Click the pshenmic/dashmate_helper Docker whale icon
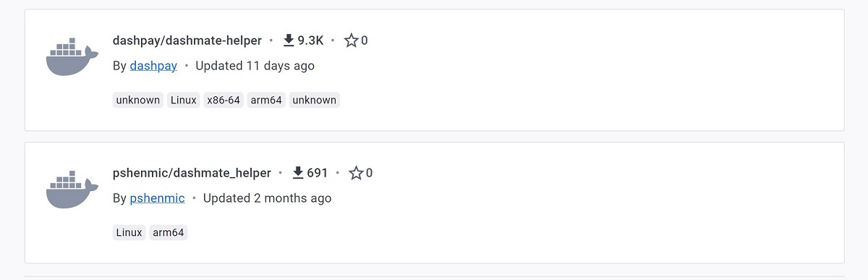The height and width of the screenshot is (280, 868). [72, 190]
